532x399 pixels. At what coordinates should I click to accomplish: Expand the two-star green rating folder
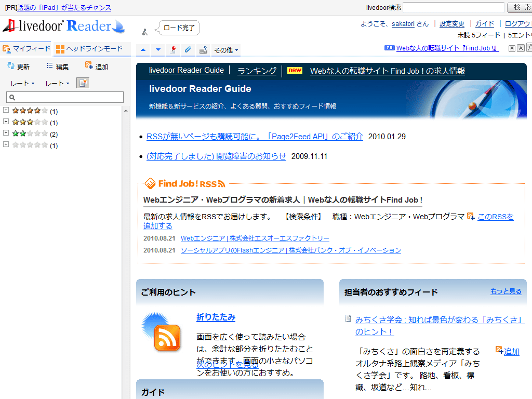coord(6,133)
